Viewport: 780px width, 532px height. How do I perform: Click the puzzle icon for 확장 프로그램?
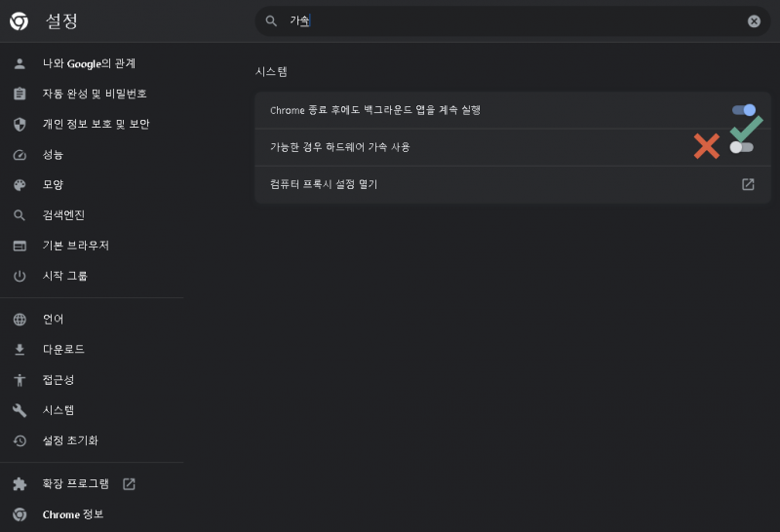19,484
